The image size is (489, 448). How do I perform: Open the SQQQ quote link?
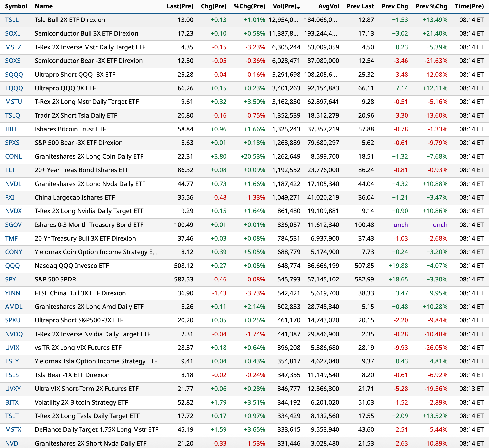(14, 75)
